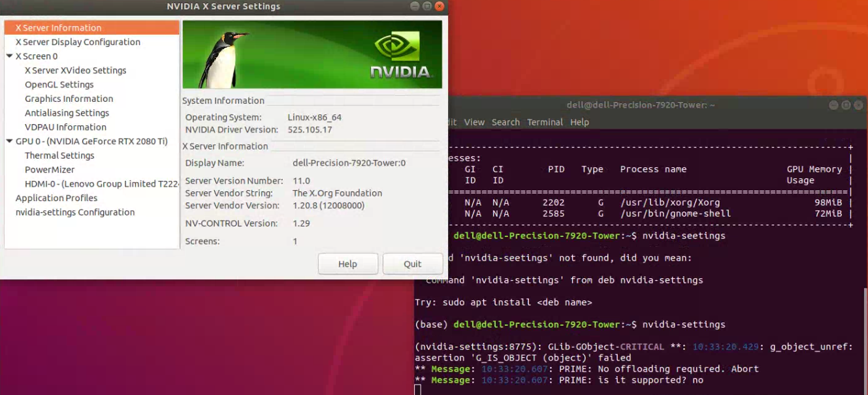Select VDPAU Information
This screenshot has height=395, width=868.
(x=65, y=127)
